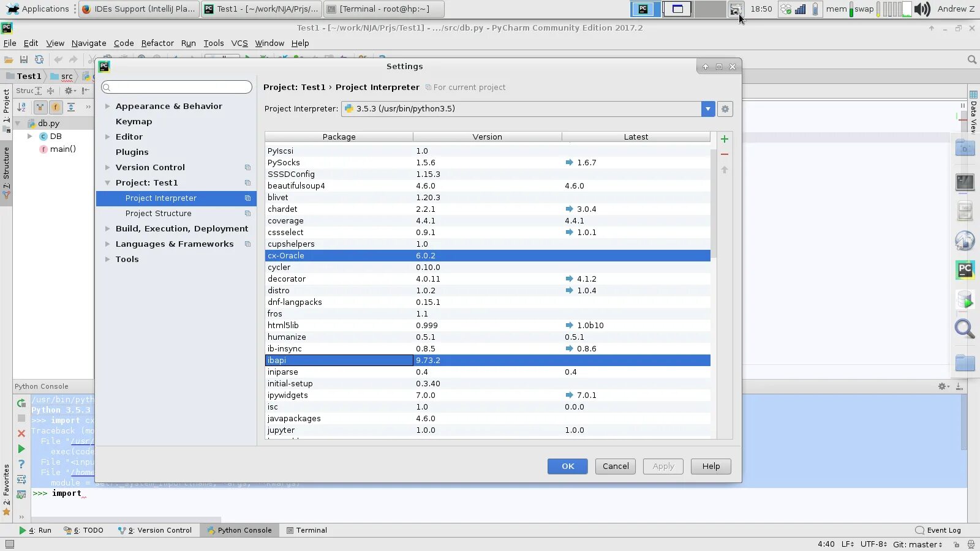The height and width of the screenshot is (551, 980).
Task: Click the package list vertical scrollbar
Action: click(x=714, y=202)
